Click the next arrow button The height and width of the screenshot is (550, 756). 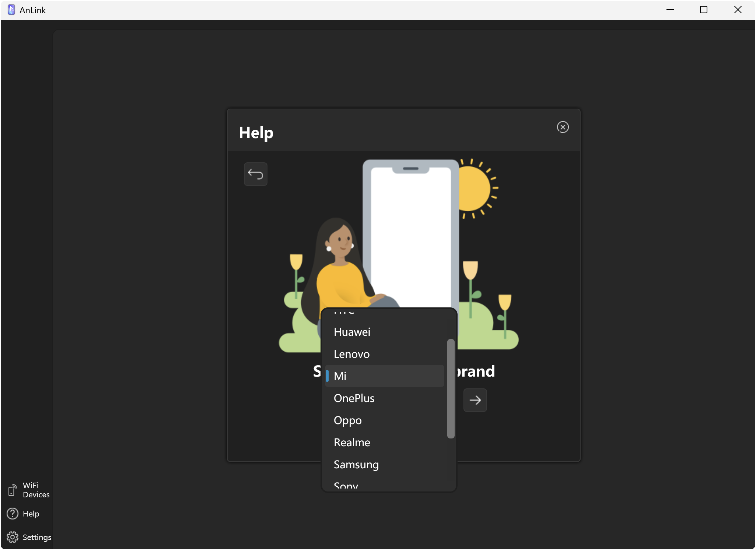[475, 400]
